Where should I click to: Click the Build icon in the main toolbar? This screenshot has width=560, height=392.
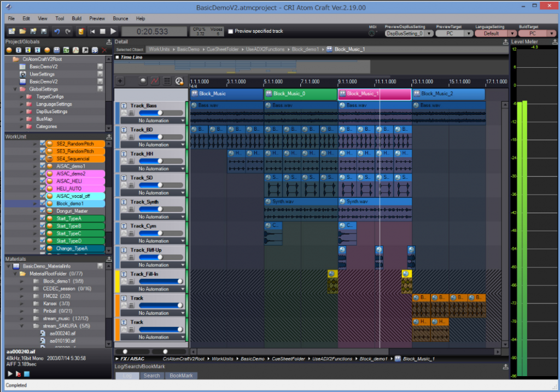coord(81,32)
